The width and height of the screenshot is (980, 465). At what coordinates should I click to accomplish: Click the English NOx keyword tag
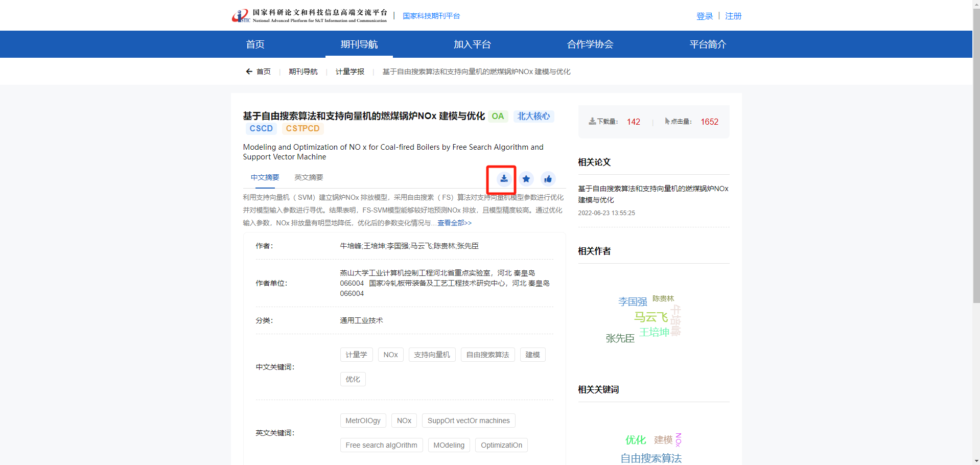pyautogui.click(x=404, y=421)
